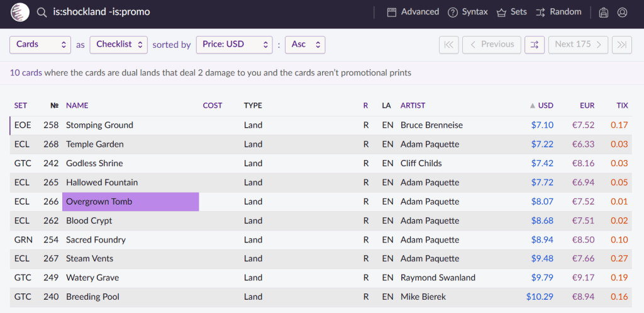Open the Advanced search menu item
The image size is (644, 313).
413,12
